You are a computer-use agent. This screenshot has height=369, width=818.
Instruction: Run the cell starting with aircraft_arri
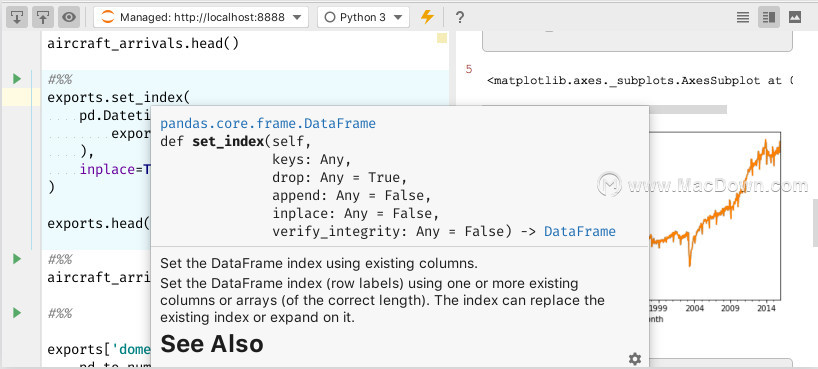pyautogui.click(x=17, y=259)
